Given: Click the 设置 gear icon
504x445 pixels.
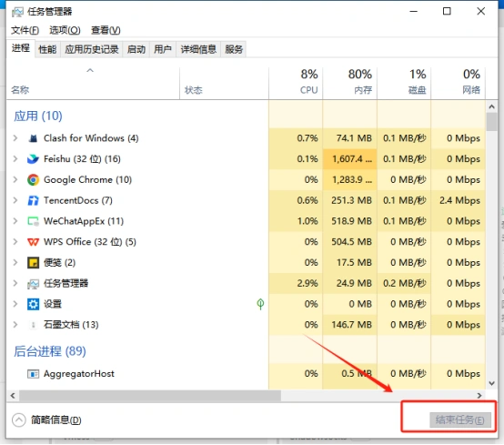Looking at the screenshot, I should [x=33, y=304].
